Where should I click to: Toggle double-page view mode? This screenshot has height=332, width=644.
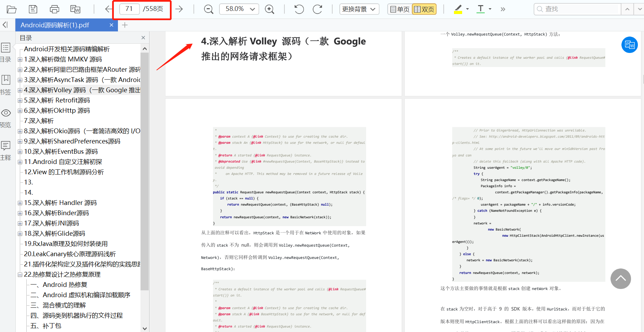[x=424, y=9]
